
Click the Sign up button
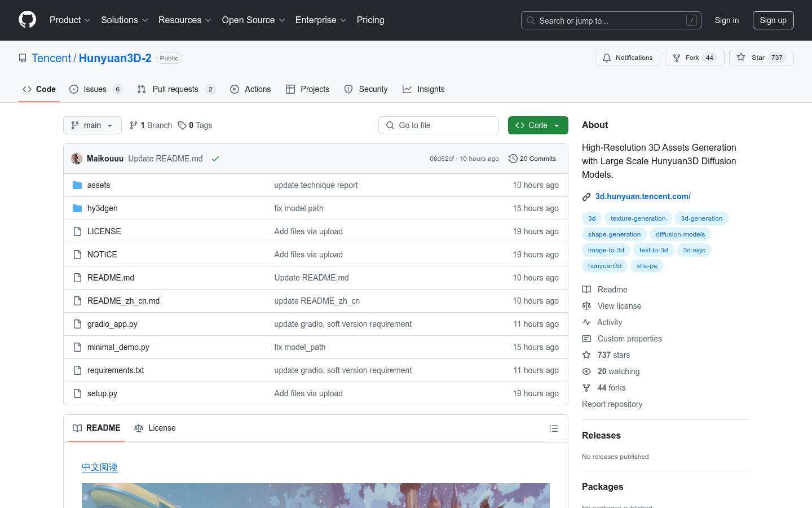click(x=773, y=20)
